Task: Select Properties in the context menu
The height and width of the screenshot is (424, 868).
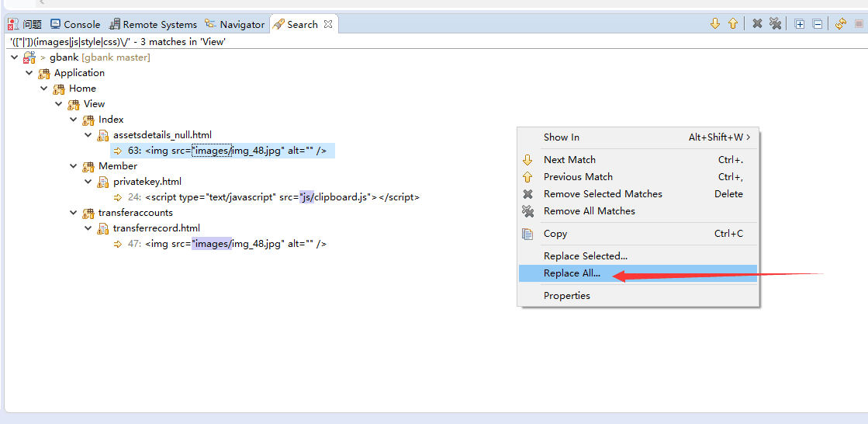Action: tap(566, 296)
